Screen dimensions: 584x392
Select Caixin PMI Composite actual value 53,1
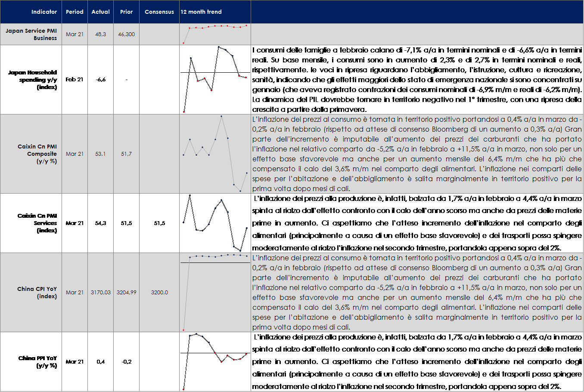click(x=100, y=154)
